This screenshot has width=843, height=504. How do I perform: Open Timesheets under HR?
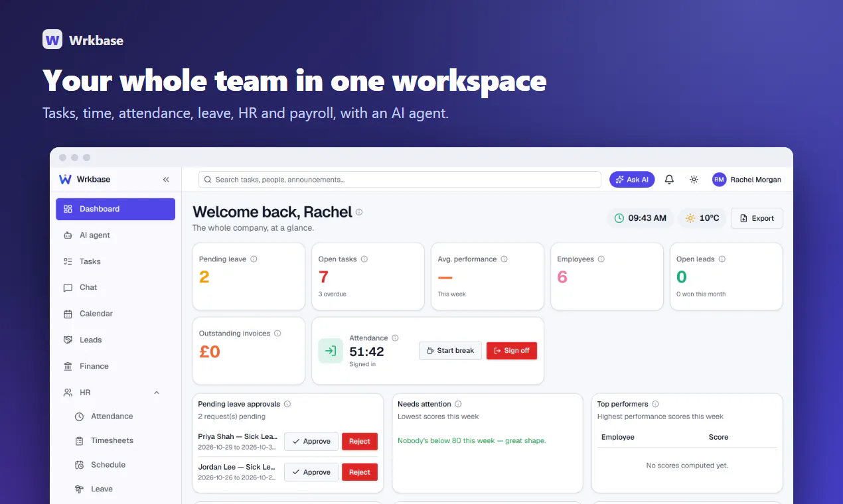click(x=121, y=440)
